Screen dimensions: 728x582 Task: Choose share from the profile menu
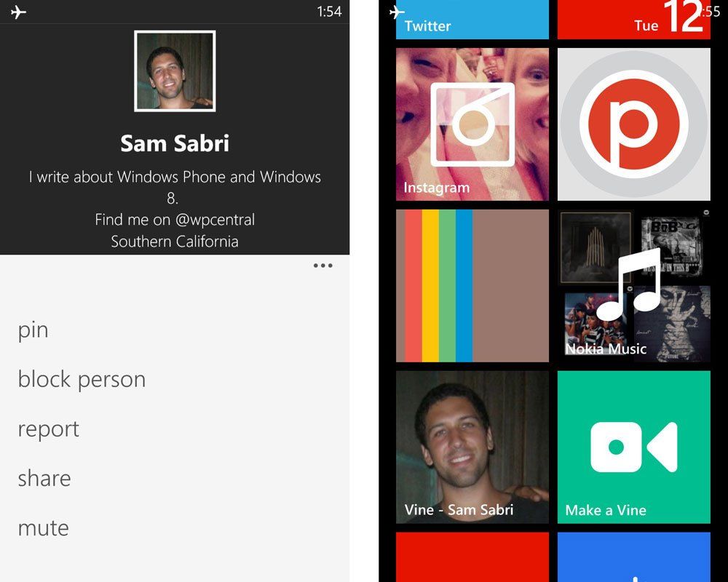pyautogui.click(x=44, y=478)
